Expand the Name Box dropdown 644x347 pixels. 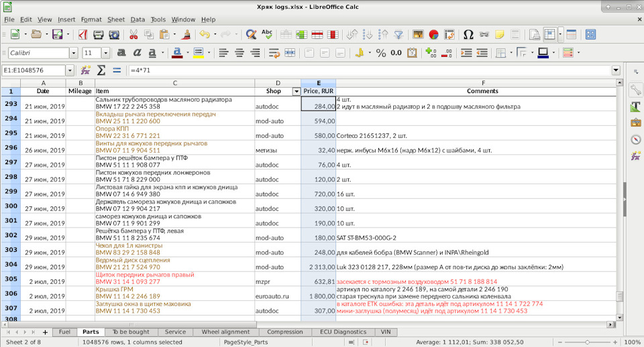click(70, 70)
